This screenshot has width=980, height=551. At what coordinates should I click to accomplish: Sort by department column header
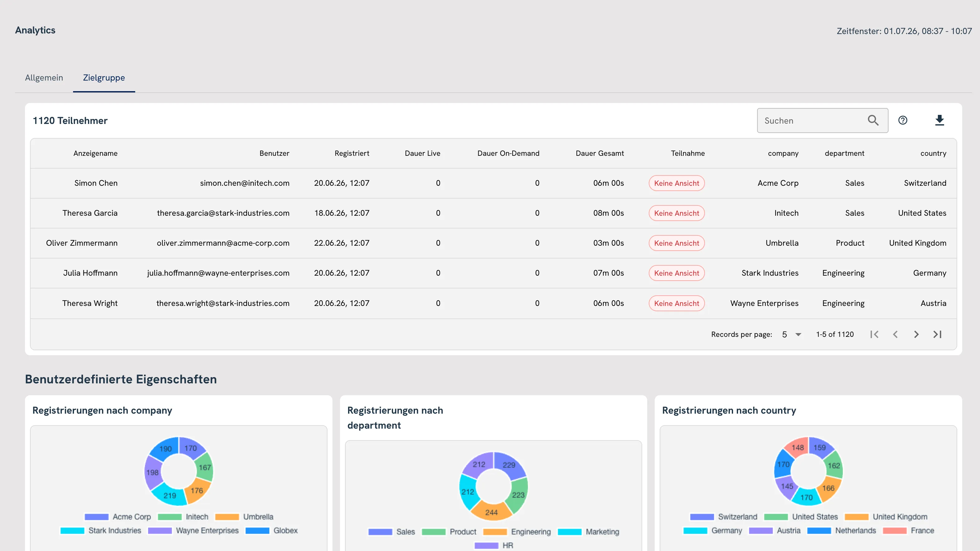point(844,153)
